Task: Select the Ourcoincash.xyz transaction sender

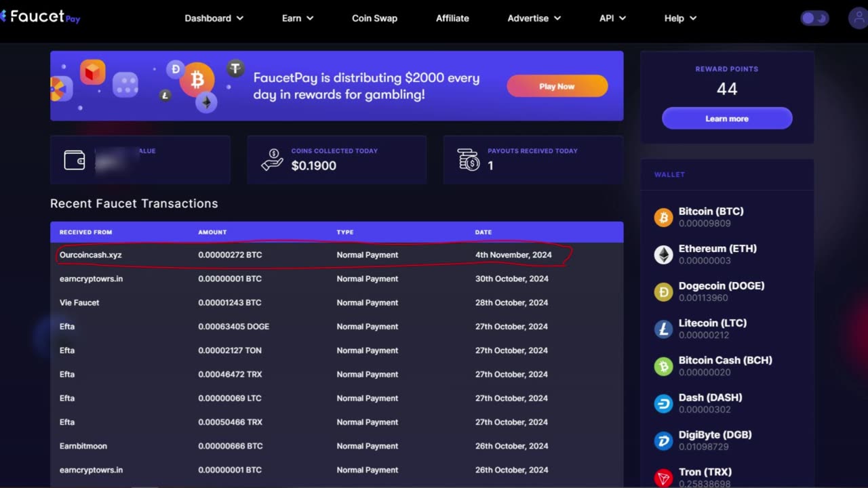Action: coord(91,255)
